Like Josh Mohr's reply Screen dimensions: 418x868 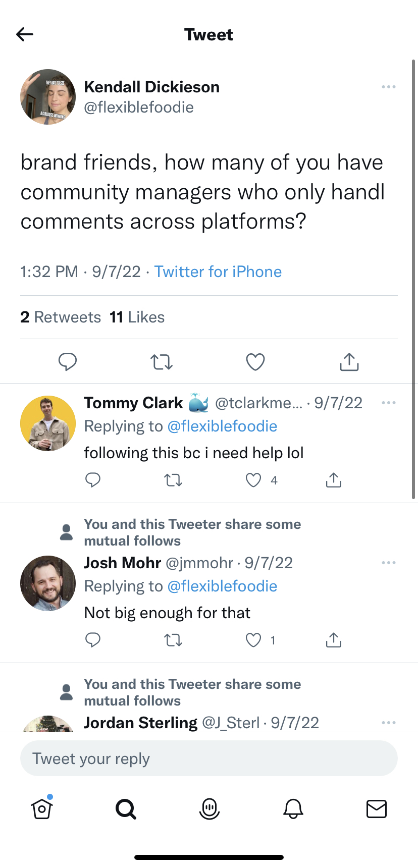click(x=253, y=640)
